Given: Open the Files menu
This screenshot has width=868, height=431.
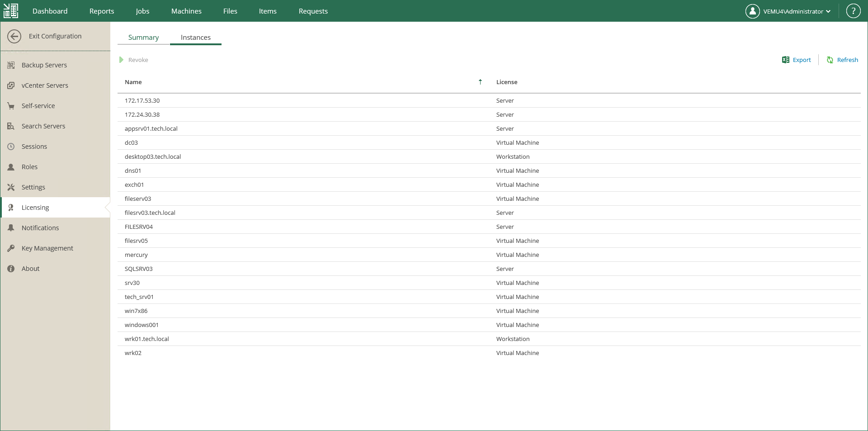Looking at the screenshot, I should coord(230,11).
